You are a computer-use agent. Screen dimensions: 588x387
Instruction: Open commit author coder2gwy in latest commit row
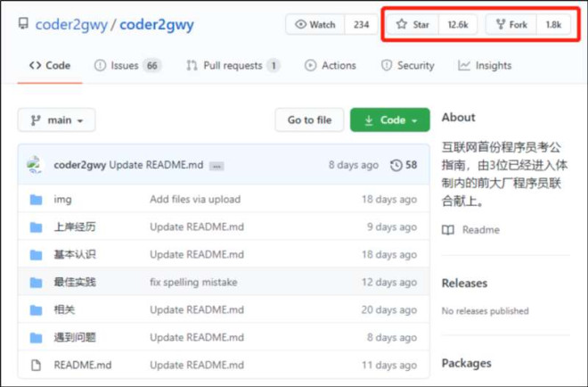(x=80, y=165)
